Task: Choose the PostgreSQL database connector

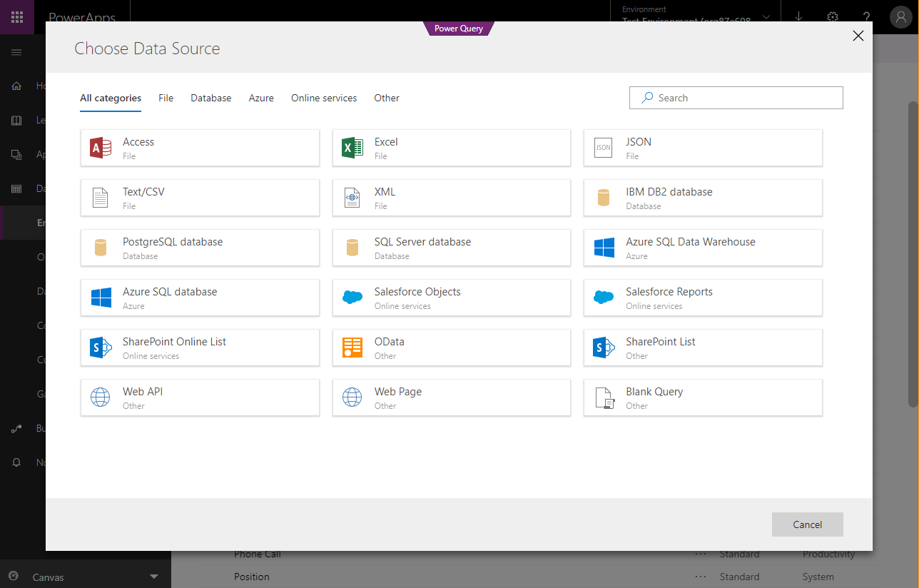Action: 200,248
